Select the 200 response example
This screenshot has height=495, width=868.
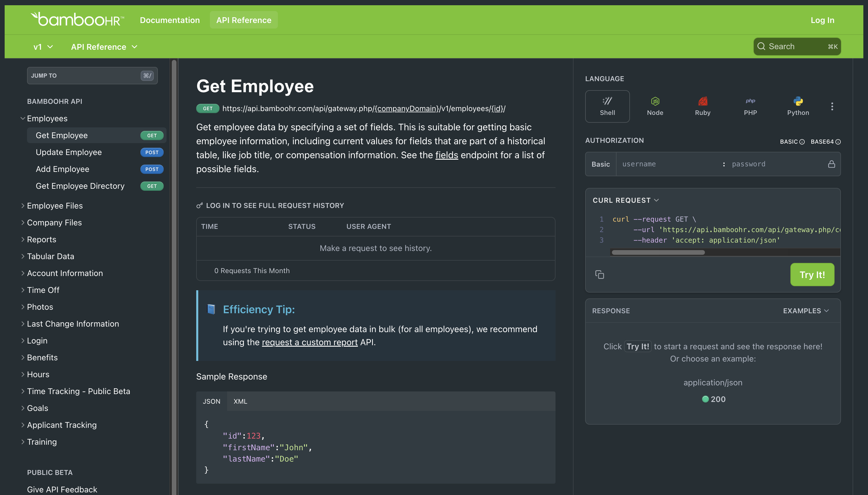(x=713, y=399)
